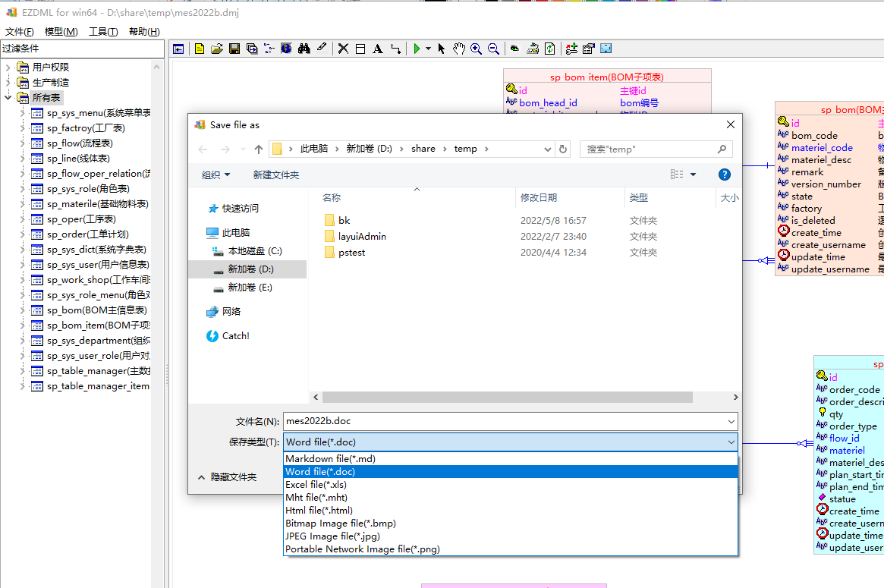Click the new table box toolbar icon
The height and width of the screenshot is (588, 884).
click(360, 49)
